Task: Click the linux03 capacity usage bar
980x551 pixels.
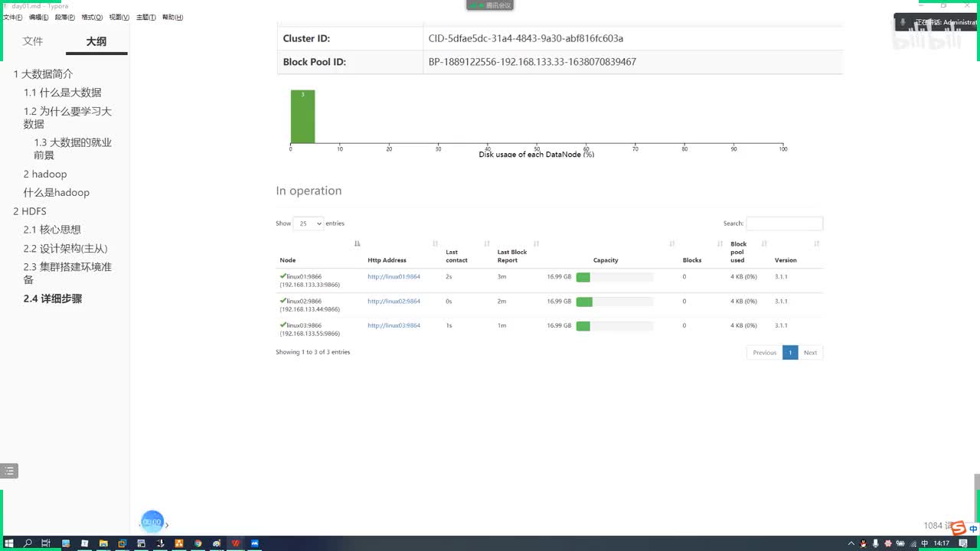Action: click(x=615, y=326)
